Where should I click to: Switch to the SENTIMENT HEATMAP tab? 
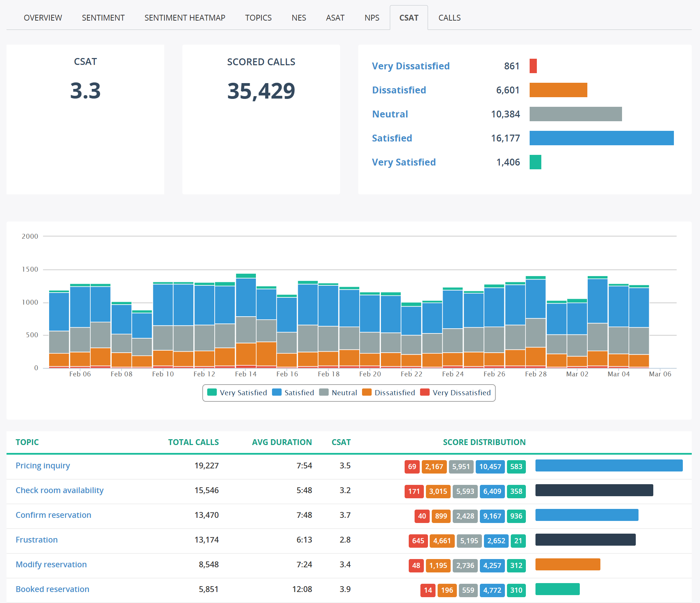(185, 18)
